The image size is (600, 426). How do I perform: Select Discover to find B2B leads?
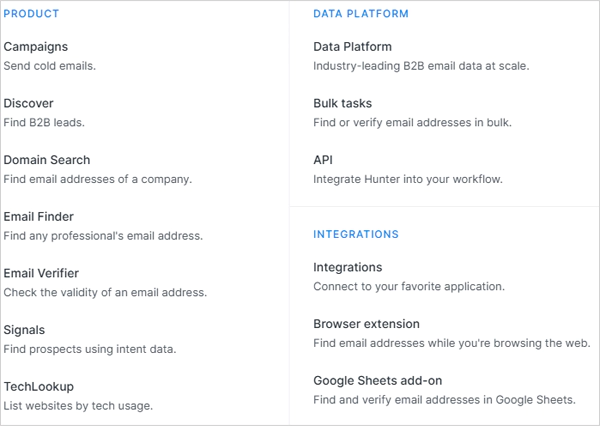tap(28, 103)
